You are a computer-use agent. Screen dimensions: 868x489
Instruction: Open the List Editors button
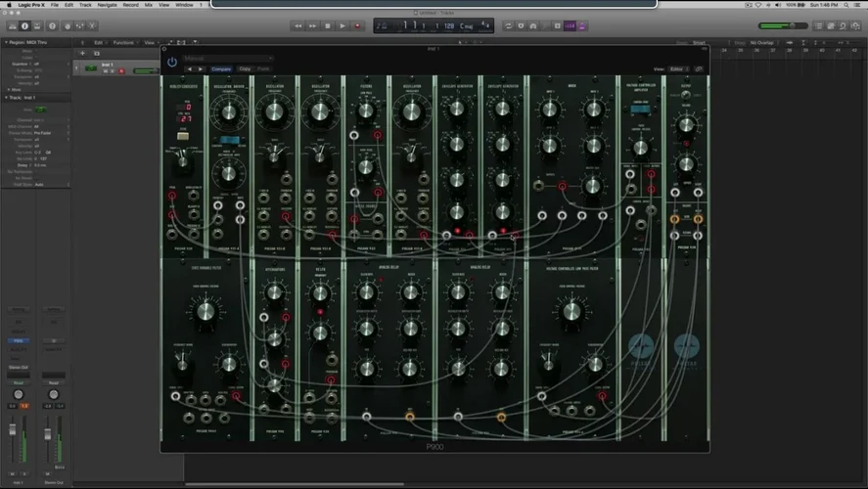click(x=819, y=26)
